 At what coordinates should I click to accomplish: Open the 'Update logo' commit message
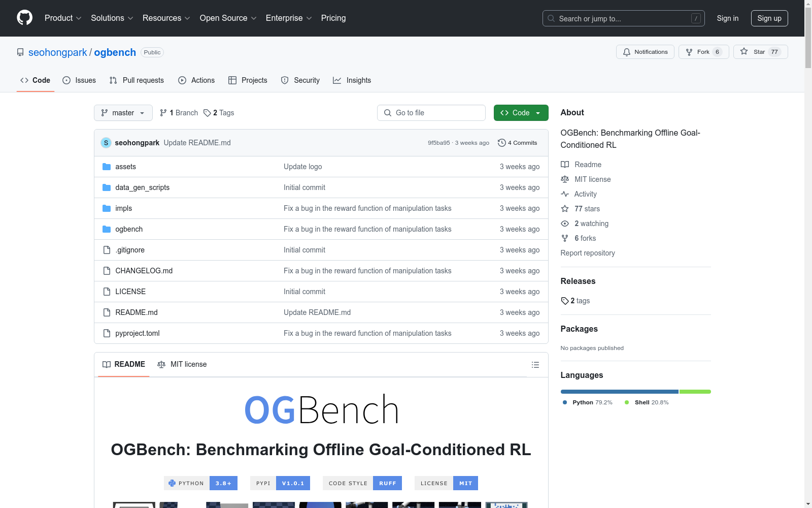(303, 167)
